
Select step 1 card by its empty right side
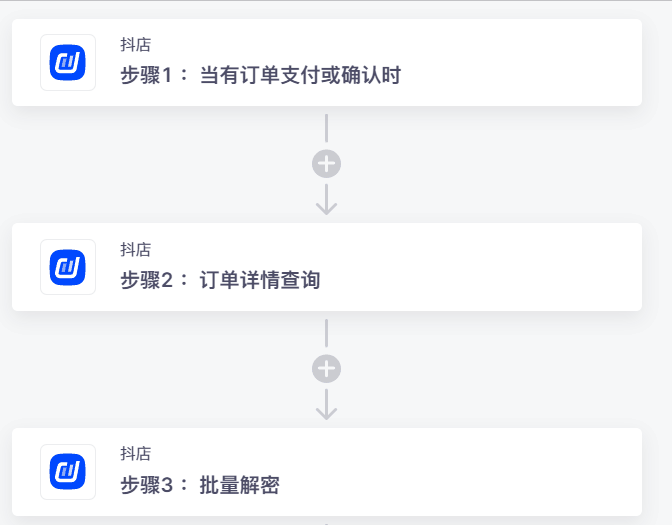[x=540, y=62]
